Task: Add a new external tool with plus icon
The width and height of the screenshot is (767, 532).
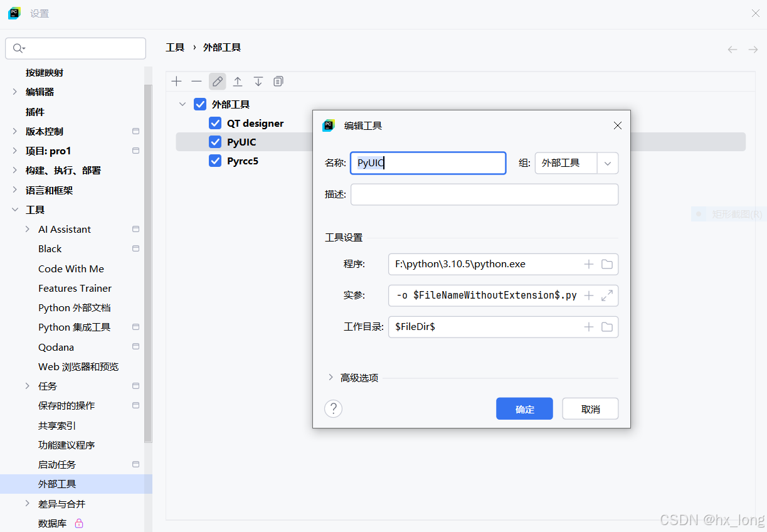Action: (177, 82)
